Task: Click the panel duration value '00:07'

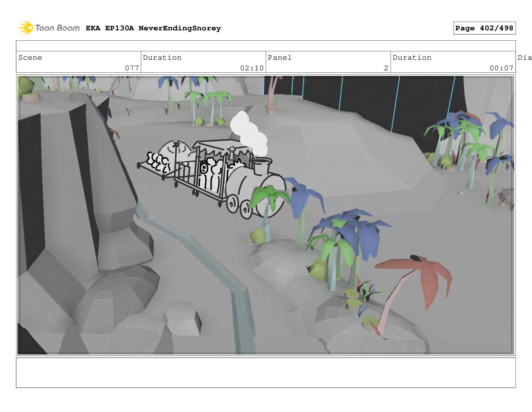Action: [x=501, y=68]
